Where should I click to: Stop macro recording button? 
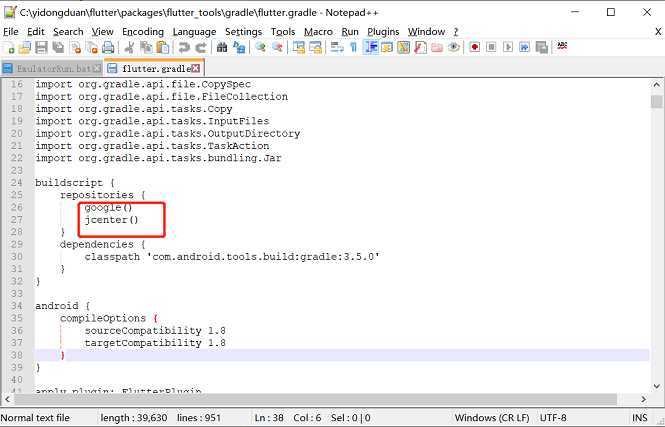(491, 47)
